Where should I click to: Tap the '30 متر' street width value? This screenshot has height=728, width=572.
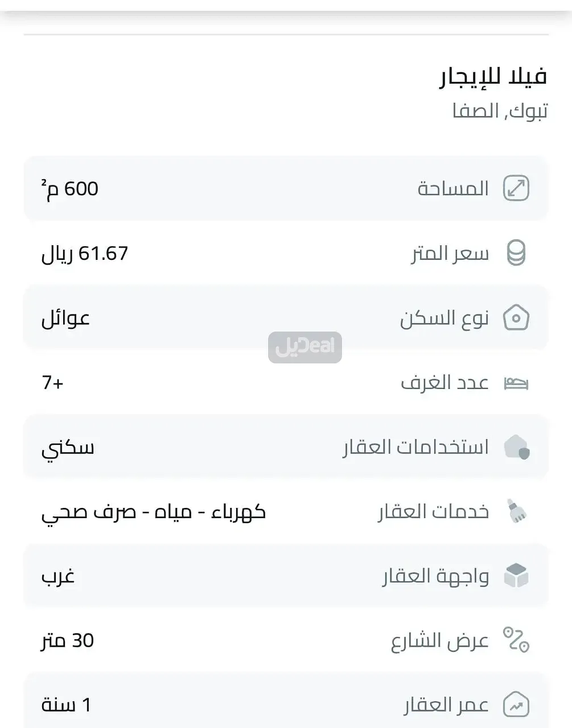pyautogui.click(x=68, y=641)
